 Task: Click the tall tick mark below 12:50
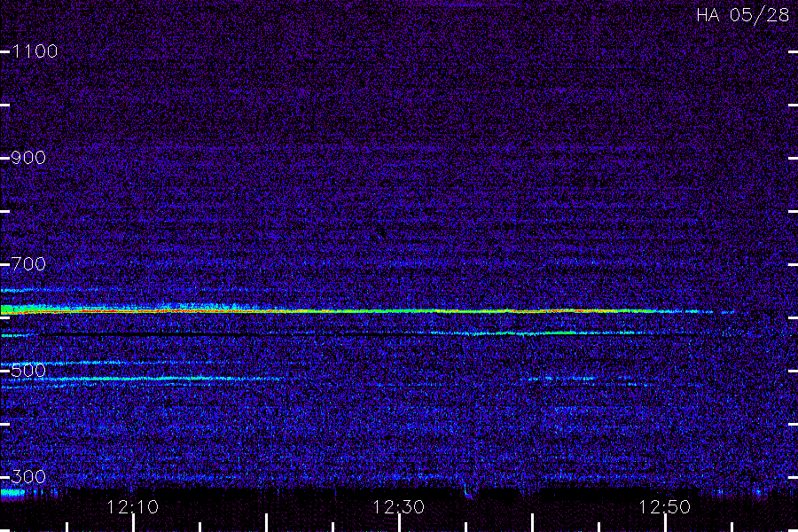[665, 523]
